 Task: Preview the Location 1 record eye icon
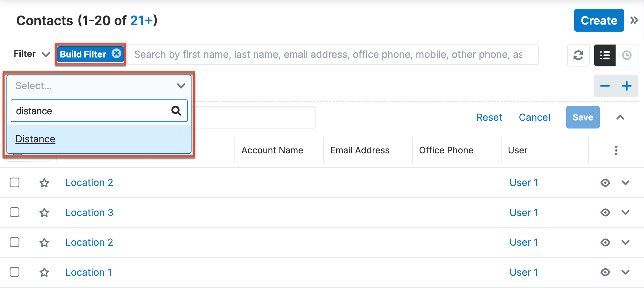[605, 272]
